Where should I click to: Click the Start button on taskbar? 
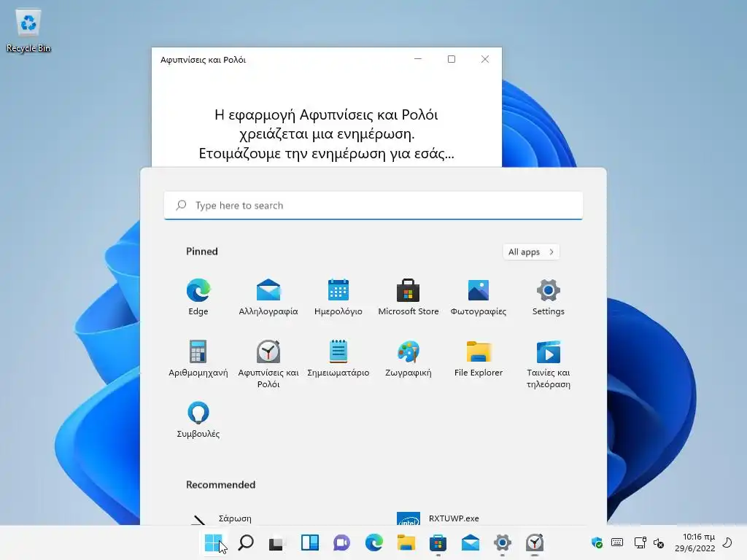(x=213, y=542)
